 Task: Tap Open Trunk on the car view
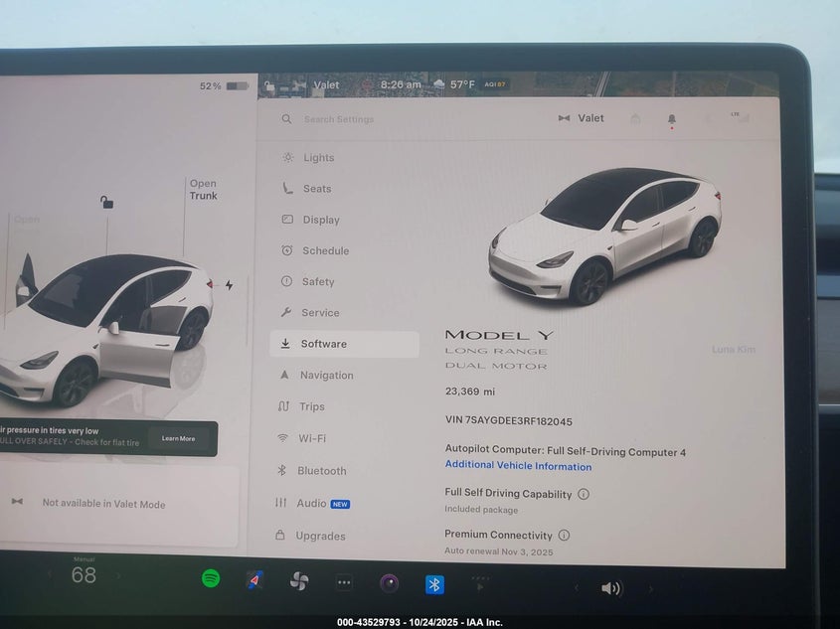tap(203, 190)
